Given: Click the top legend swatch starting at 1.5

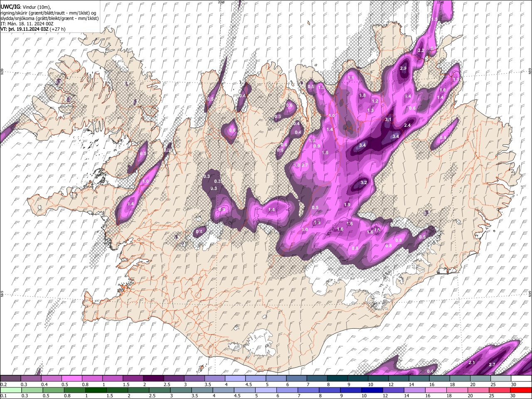Looking at the screenshot, I should pyautogui.click(x=133, y=378).
